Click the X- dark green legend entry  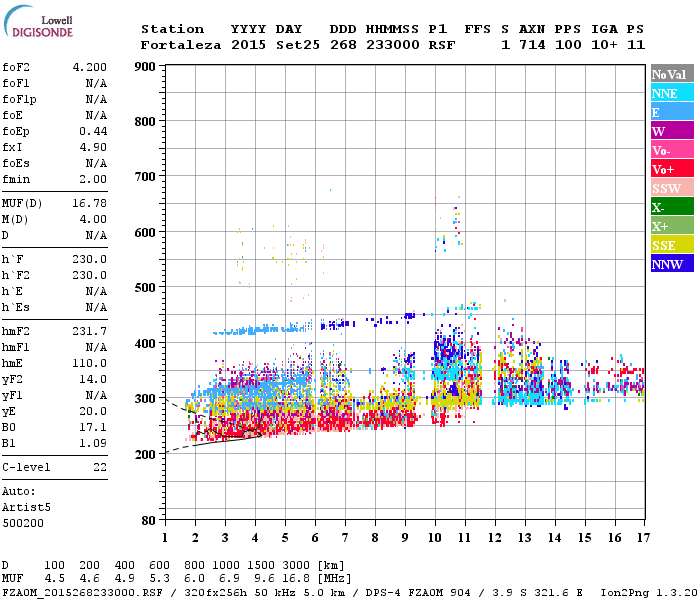(x=671, y=207)
